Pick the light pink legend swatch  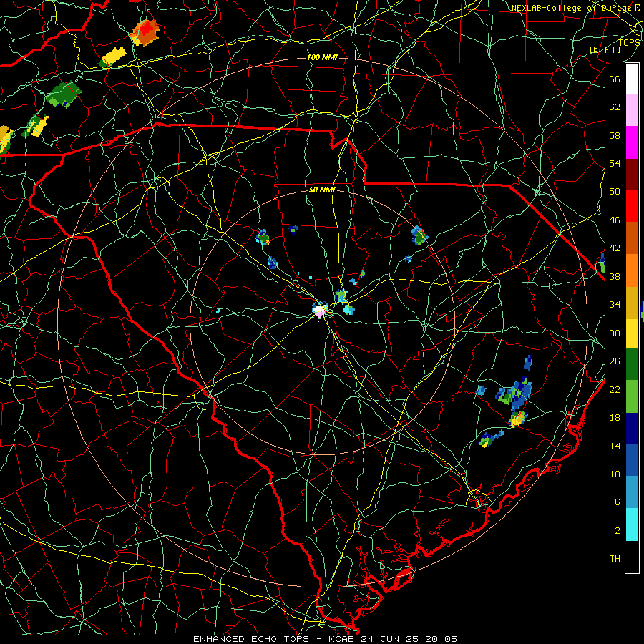click(632, 110)
